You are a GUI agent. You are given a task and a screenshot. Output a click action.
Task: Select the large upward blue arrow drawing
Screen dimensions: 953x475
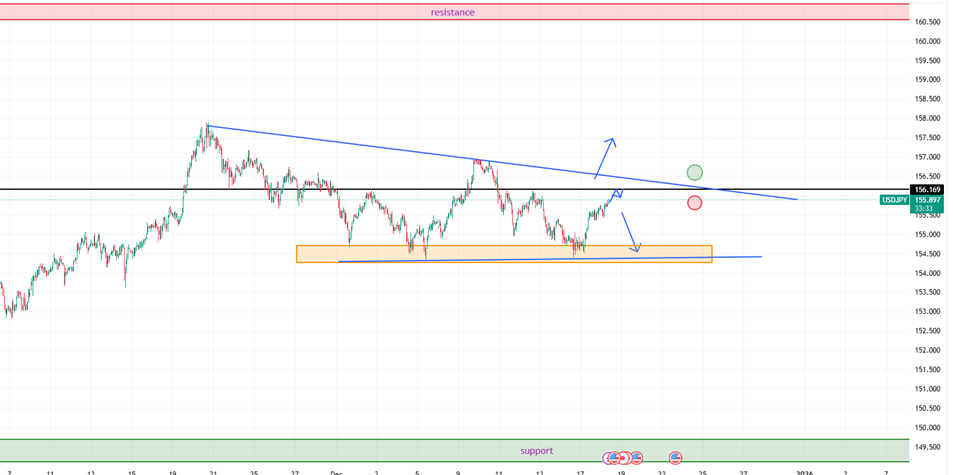[605, 157]
